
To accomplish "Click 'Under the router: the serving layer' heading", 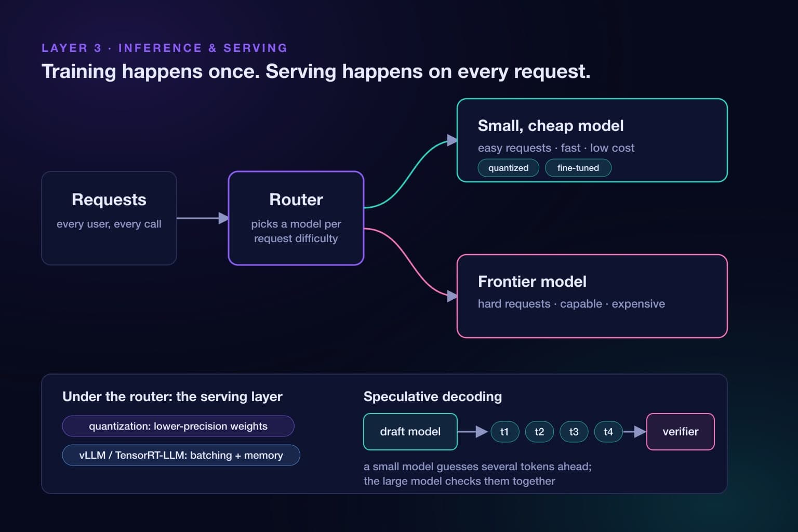I will coord(172,396).
